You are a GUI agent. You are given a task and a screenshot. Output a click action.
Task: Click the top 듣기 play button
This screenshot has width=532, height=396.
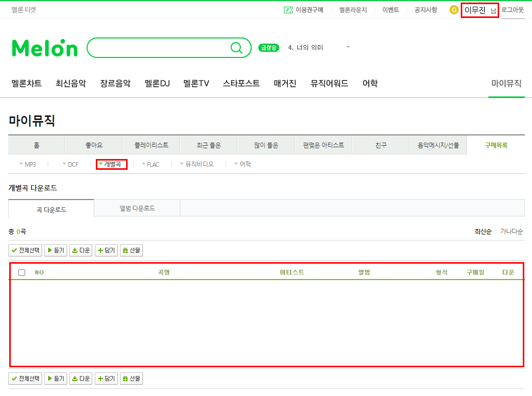(56, 250)
